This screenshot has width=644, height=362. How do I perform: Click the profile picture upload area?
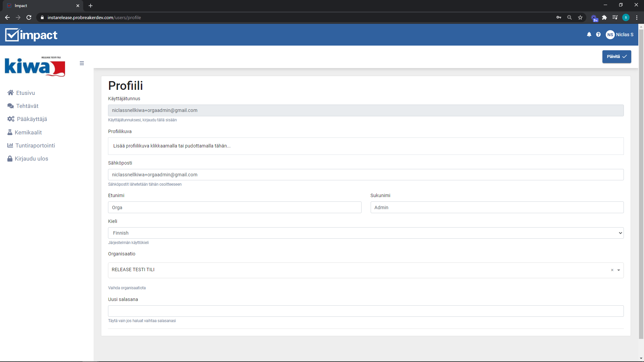(366, 146)
